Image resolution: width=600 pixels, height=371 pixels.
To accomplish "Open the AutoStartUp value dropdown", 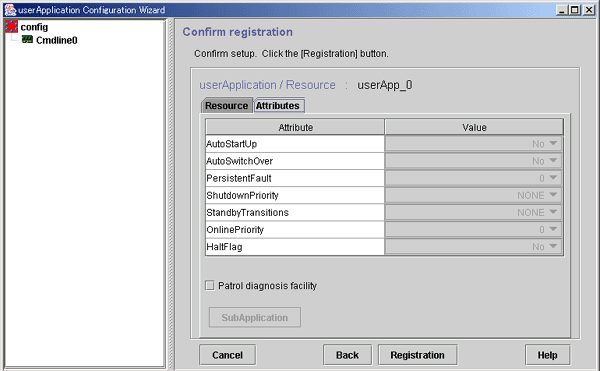I will pyautogui.click(x=473, y=144).
